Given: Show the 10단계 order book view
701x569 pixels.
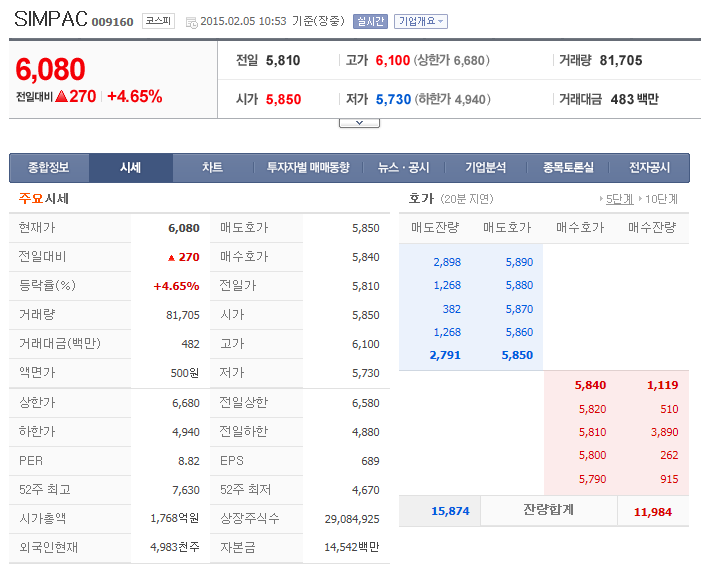Looking at the screenshot, I should [x=661, y=199].
